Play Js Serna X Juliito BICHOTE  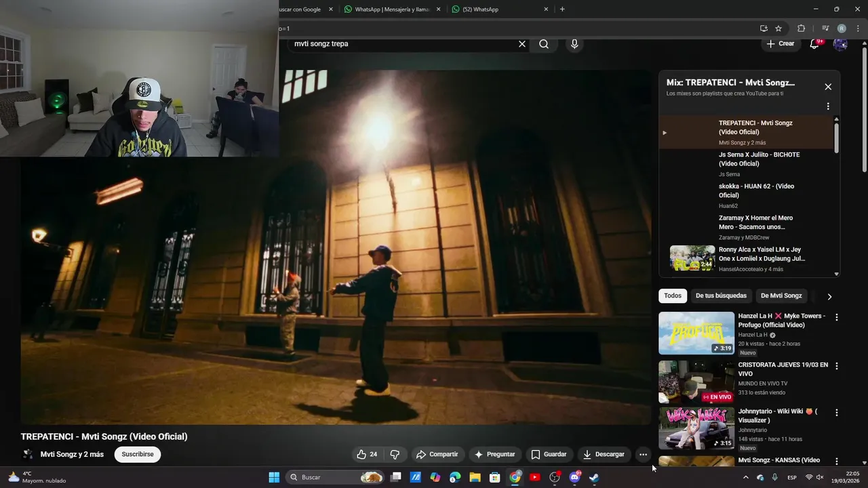747,163
